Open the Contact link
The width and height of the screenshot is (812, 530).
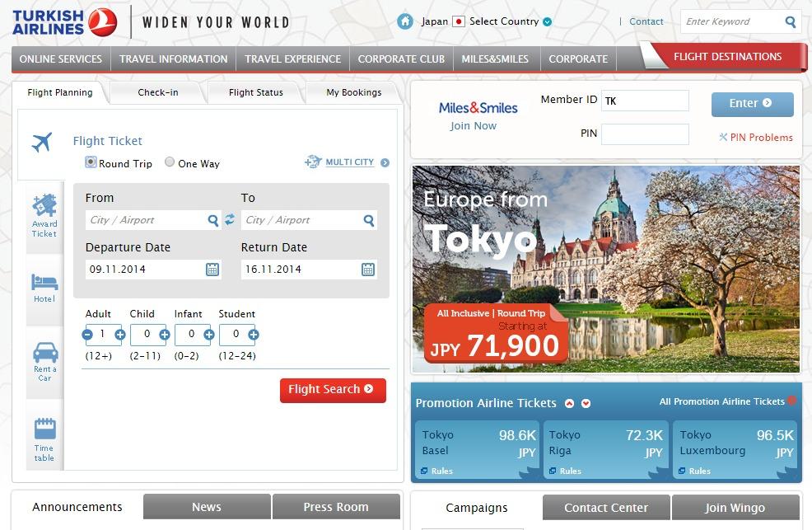646,21
